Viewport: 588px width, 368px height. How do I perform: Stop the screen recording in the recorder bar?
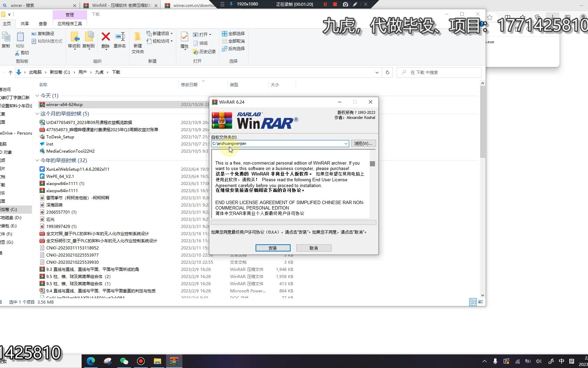coord(335,4)
